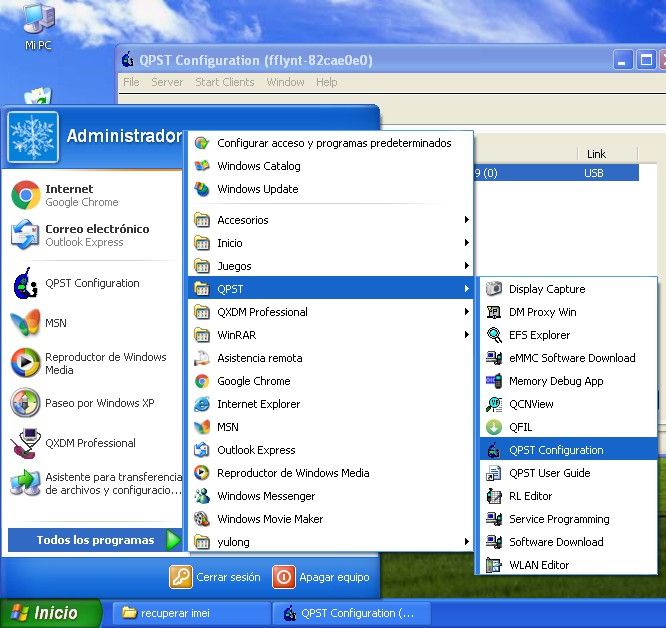This screenshot has width=666, height=628.
Task: Select highlighted QPST Configuration submenu entry
Action: (x=568, y=450)
